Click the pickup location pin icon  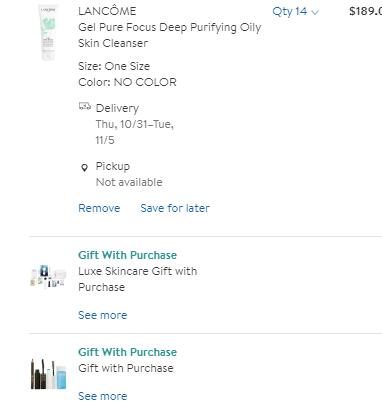85,167
